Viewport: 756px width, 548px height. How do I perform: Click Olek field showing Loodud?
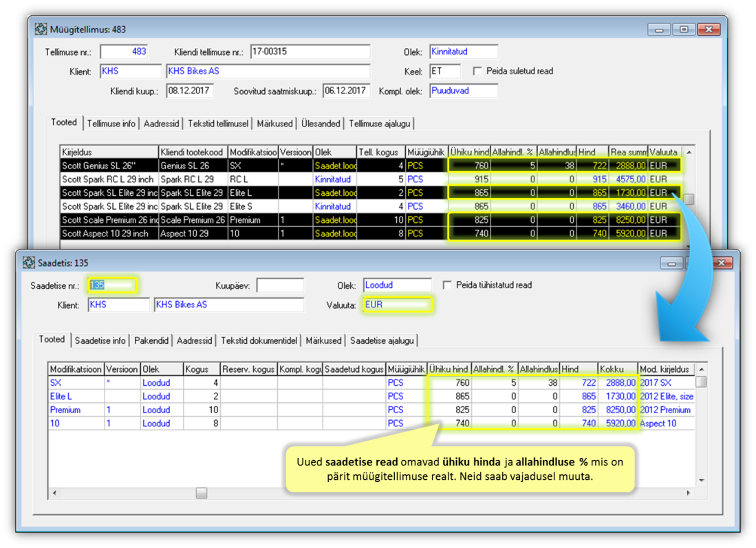398,285
